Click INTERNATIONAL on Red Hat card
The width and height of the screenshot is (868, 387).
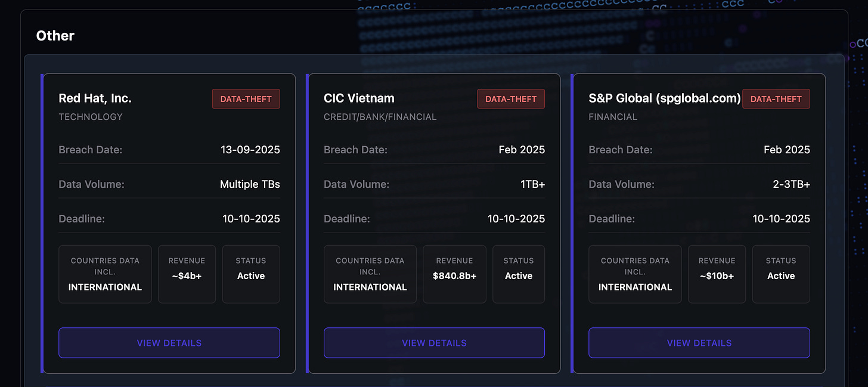click(x=105, y=287)
